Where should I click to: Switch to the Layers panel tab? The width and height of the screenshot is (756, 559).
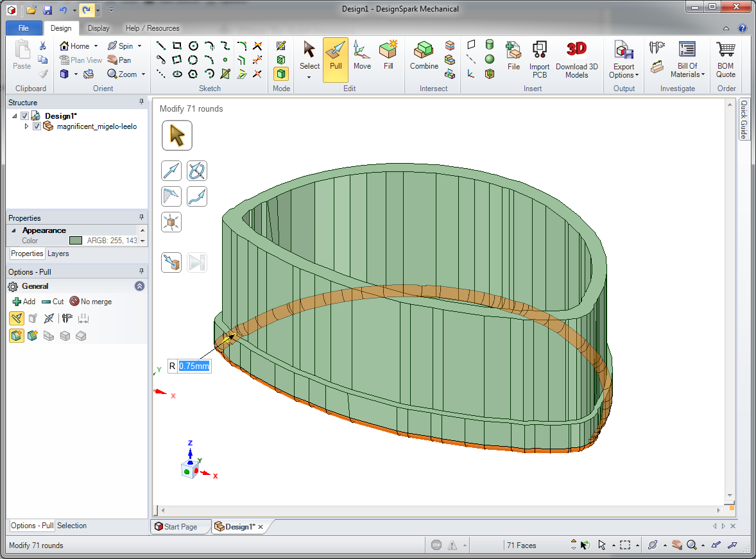tap(58, 254)
